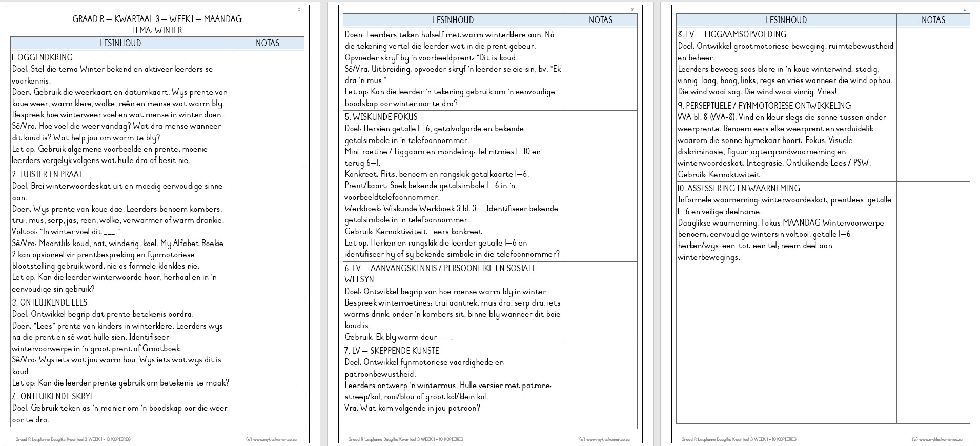Viewport: 980px width, 446px height.
Task: Click the footer website link on the middle page
Action: click(604, 439)
